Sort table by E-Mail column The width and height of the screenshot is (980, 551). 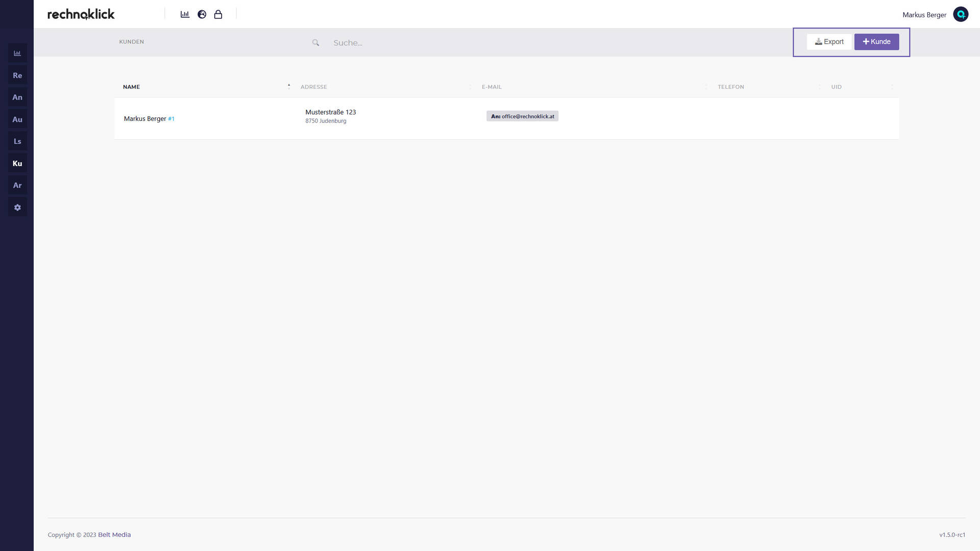(492, 87)
